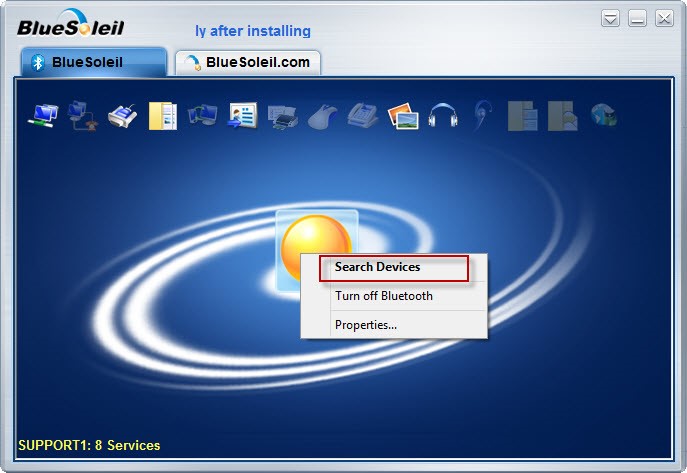Click the scrolling 'ly after installing' link text
Image resolution: width=687 pixels, height=473 pixels.
253,31
